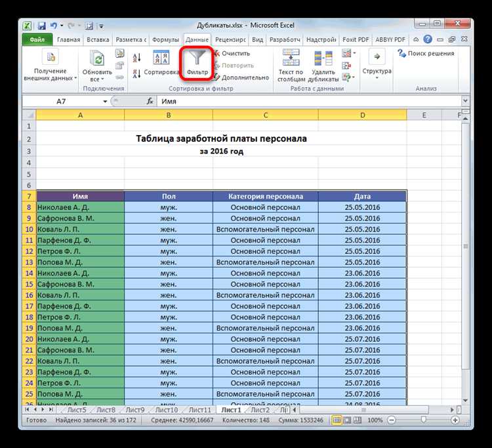Open the Name Box dropdown

click(105, 101)
